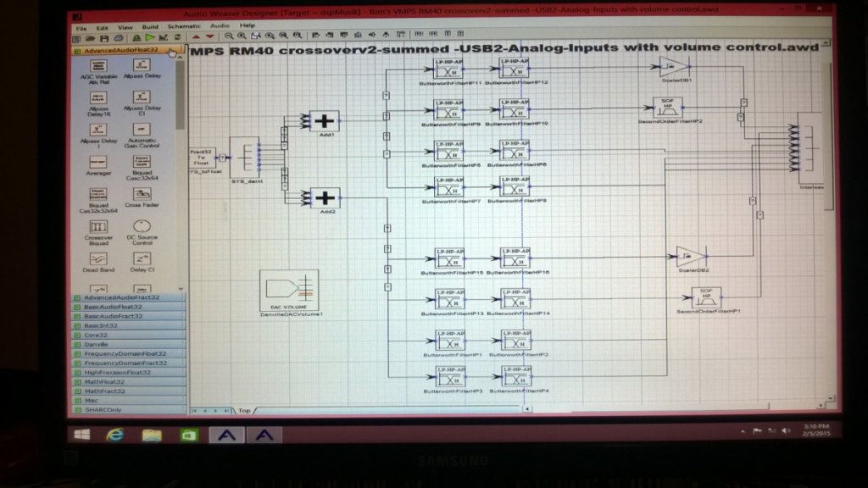The image size is (868, 488).
Task: Open the Help menu
Action: [248, 25]
